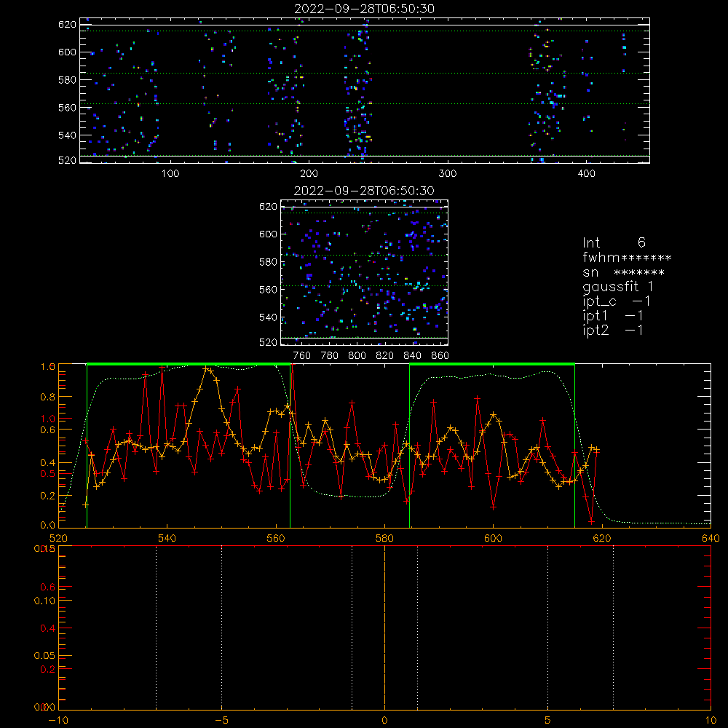Select the 'ipt_c -1' readout line
The height and width of the screenshot is (728, 728).
coord(617,301)
